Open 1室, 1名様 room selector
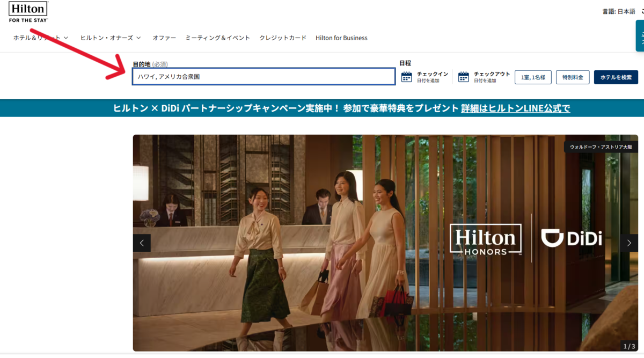 [533, 77]
